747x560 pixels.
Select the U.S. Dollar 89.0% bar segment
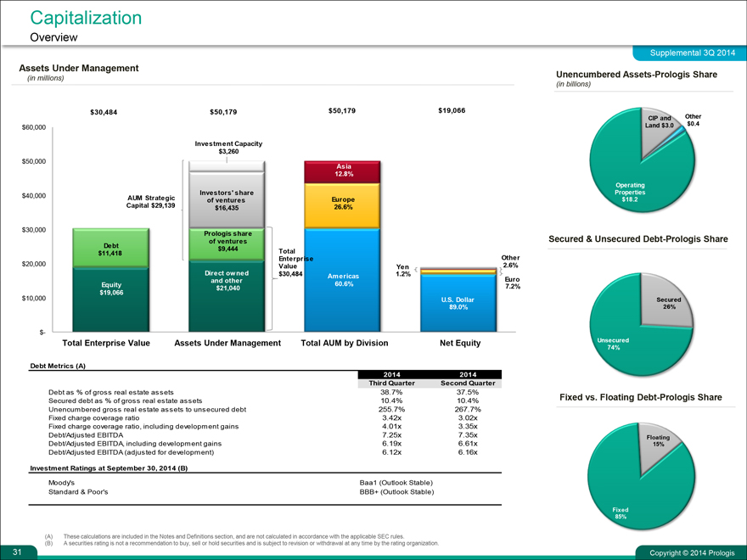coord(458,304)
